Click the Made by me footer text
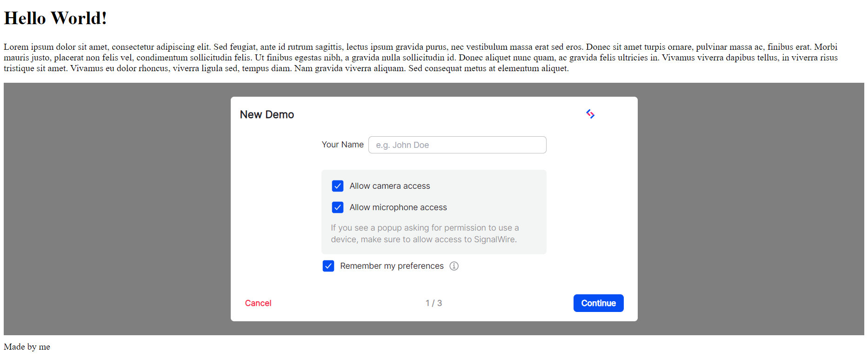The image size is (868, 358). (x=27, y=347)
